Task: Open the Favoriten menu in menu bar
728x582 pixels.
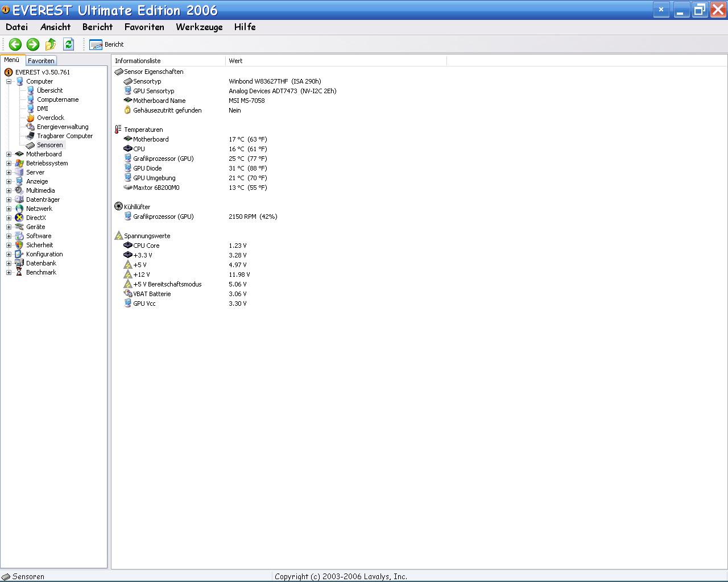Action: [144, 27]
